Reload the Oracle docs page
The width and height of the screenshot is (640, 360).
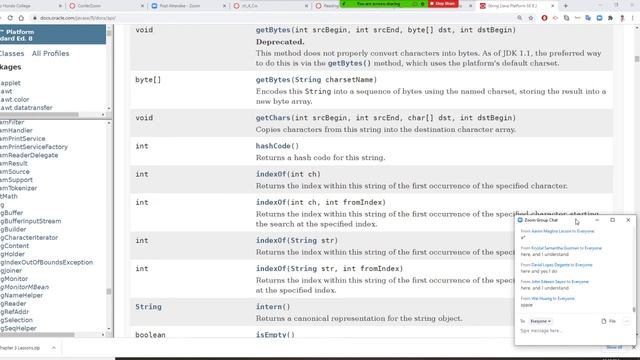pos(10,18)
